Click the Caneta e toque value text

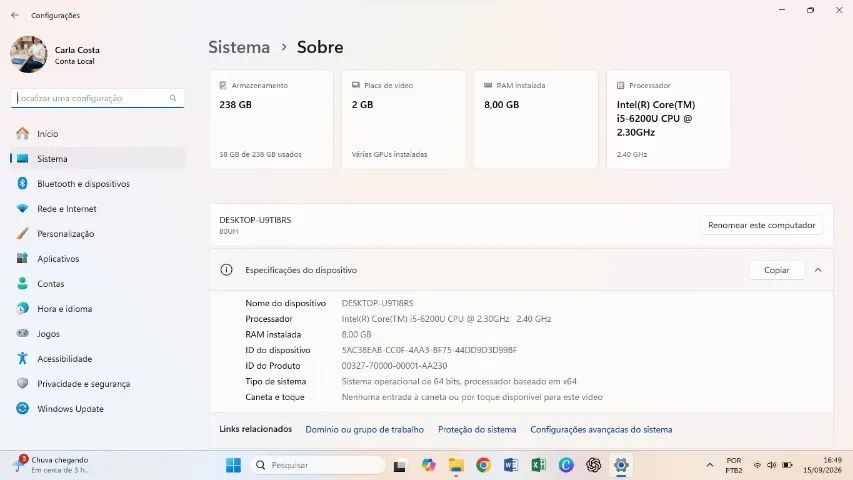point(472,397)
